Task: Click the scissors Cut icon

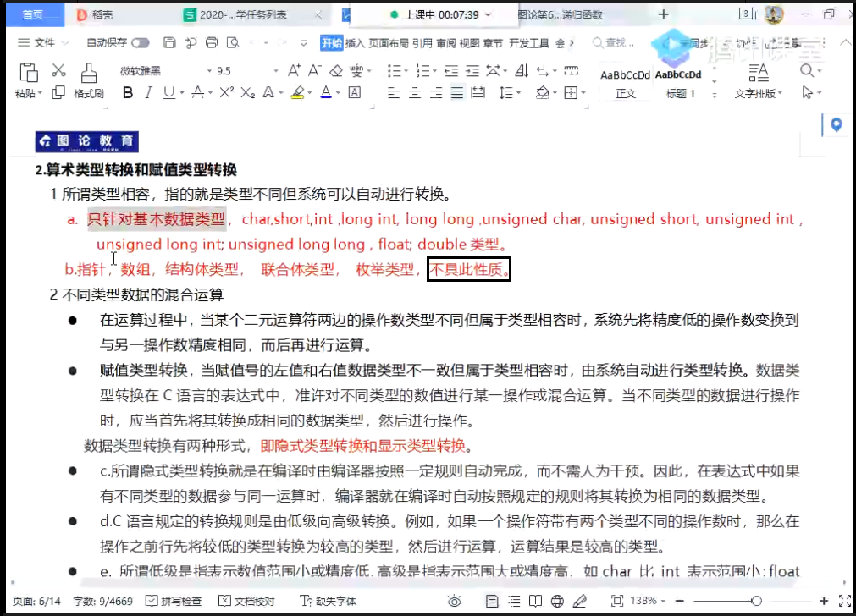Action: click(58, 71)
